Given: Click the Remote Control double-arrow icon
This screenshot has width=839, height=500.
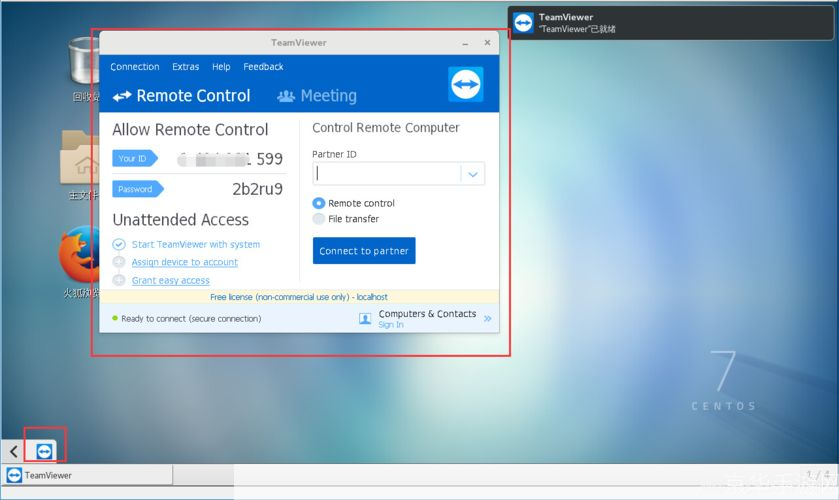Looking at the screenshot, I should [x=122, y=96].
